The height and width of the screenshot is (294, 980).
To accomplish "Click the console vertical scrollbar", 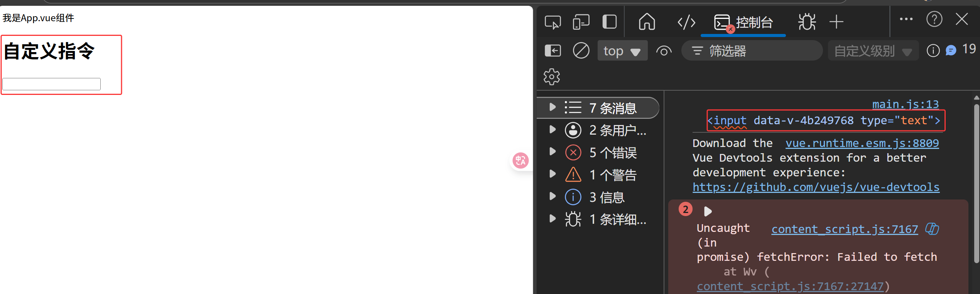I will [x=976, y=184].
